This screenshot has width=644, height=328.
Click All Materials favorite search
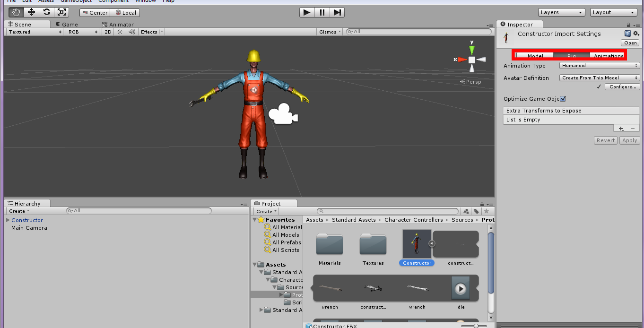tap(283, 227)
